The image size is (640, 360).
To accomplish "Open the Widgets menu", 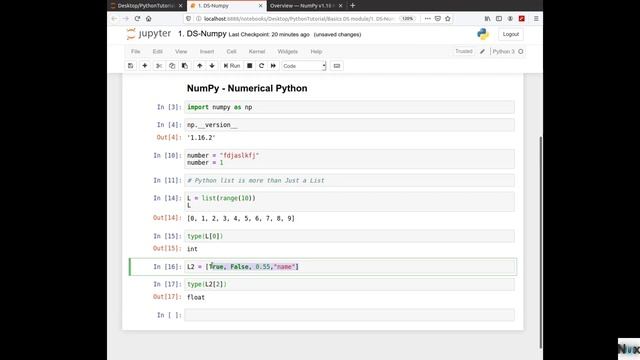I will pos(287,51).
